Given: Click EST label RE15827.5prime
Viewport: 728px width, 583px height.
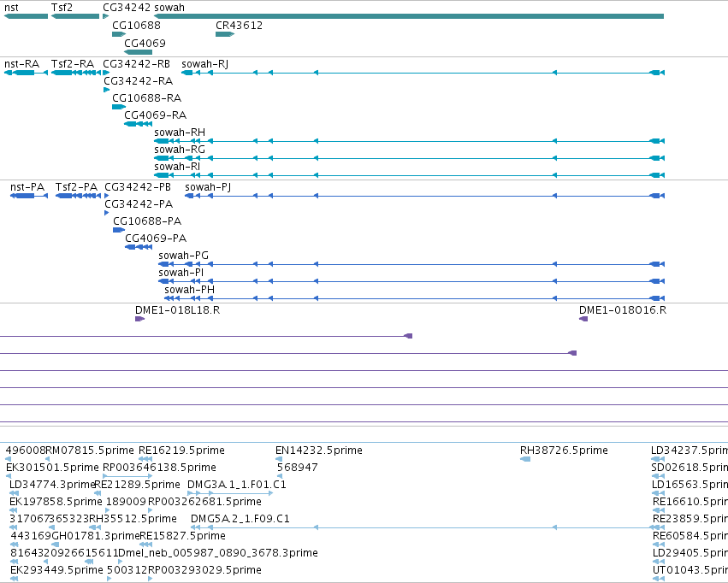Looking at the screenshot, I should [182, 535].
